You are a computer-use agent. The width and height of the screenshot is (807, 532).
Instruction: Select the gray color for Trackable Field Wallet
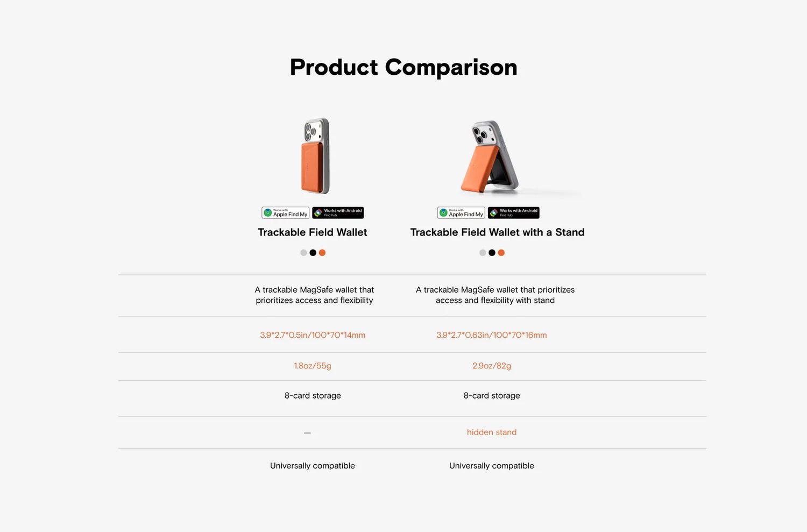(x=303, y=253)
